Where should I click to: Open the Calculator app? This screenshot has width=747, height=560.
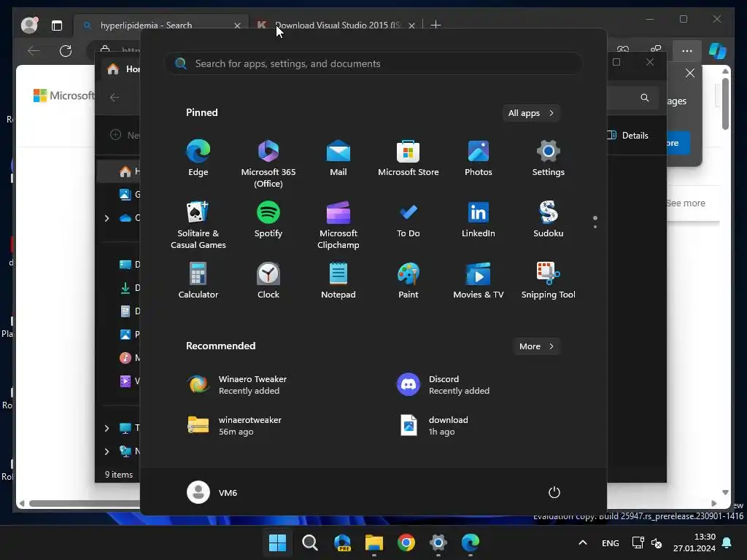[198, 281]
